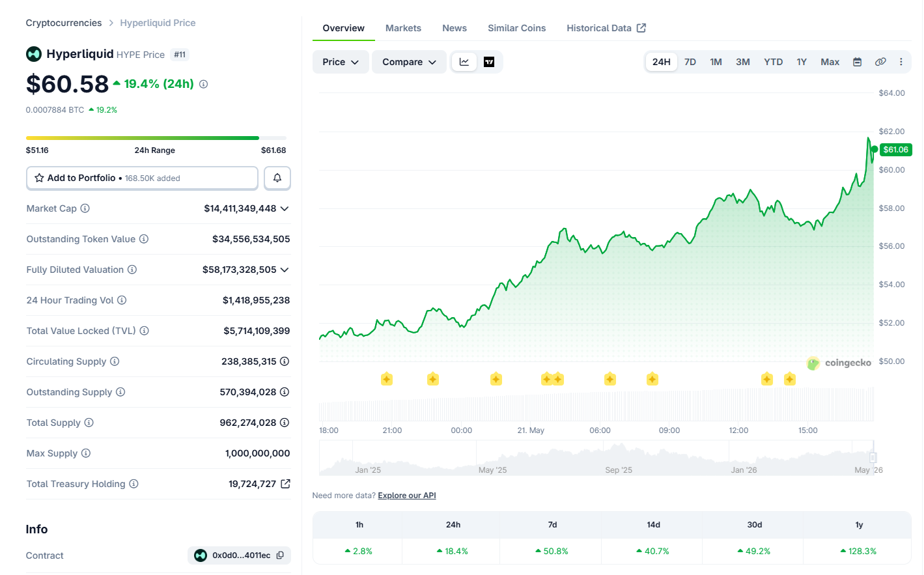Click info icon next to Total Value Locked
This screenshot has height=575, width=924.
coord(145,331)
